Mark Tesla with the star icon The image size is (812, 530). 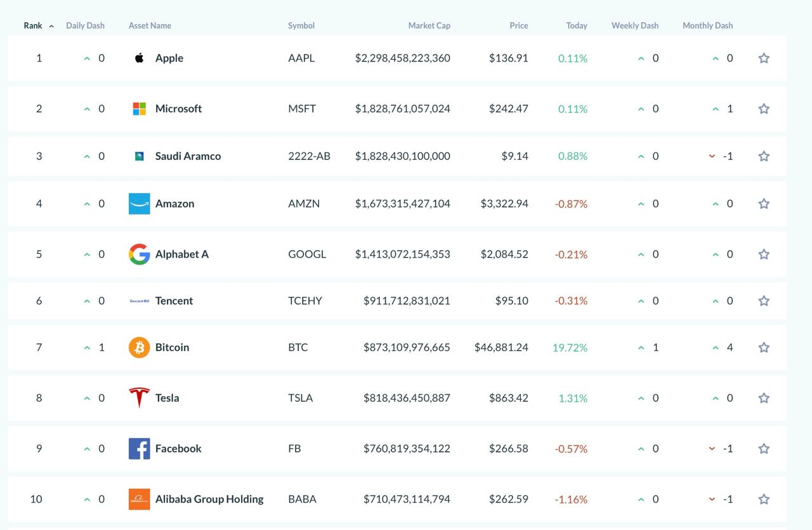(x=764, y=398)
